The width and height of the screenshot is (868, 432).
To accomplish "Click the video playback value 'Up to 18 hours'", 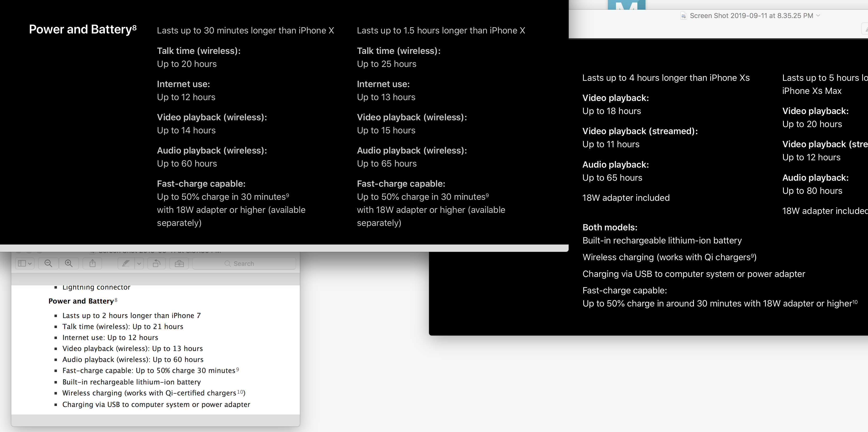I will [612, 111].
